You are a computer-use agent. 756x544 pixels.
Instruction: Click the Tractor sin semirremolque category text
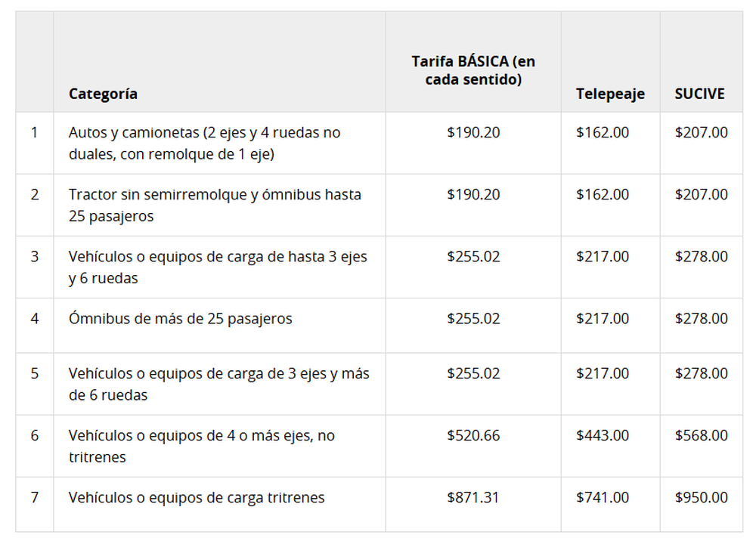click(x=215, y=205)
